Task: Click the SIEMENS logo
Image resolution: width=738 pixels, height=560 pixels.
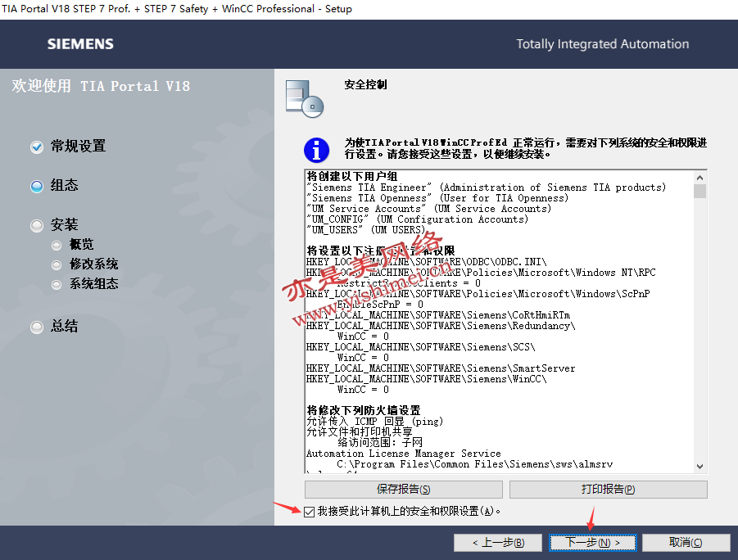Action: (80, 44)
